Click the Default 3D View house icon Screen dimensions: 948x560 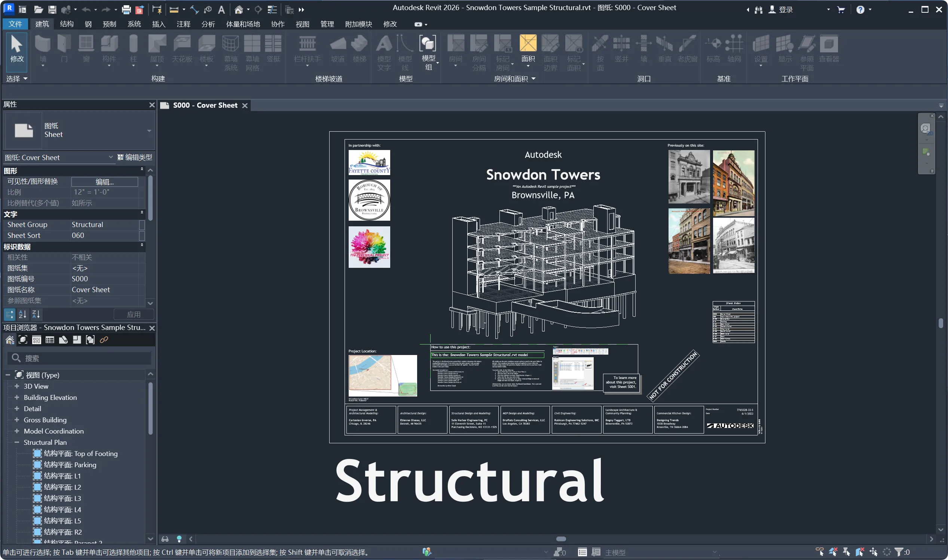point(239,9)
